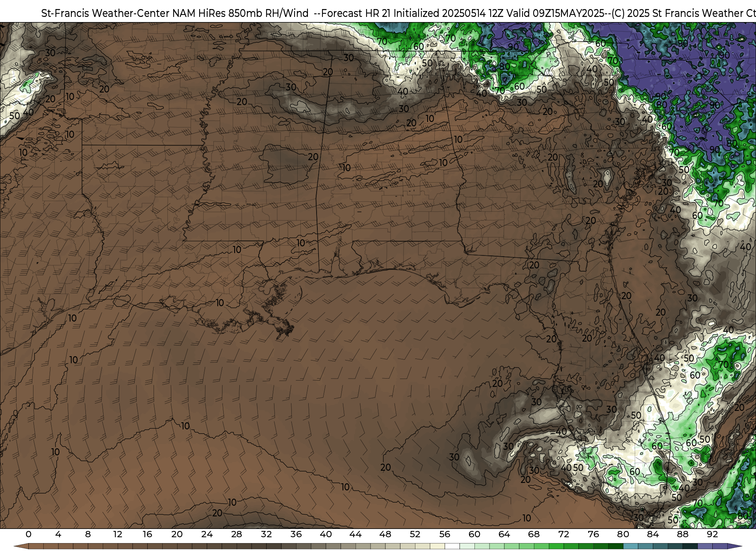Click the "850mb RH/Wind" product label

pyautogui.click(x=269, y=13)
